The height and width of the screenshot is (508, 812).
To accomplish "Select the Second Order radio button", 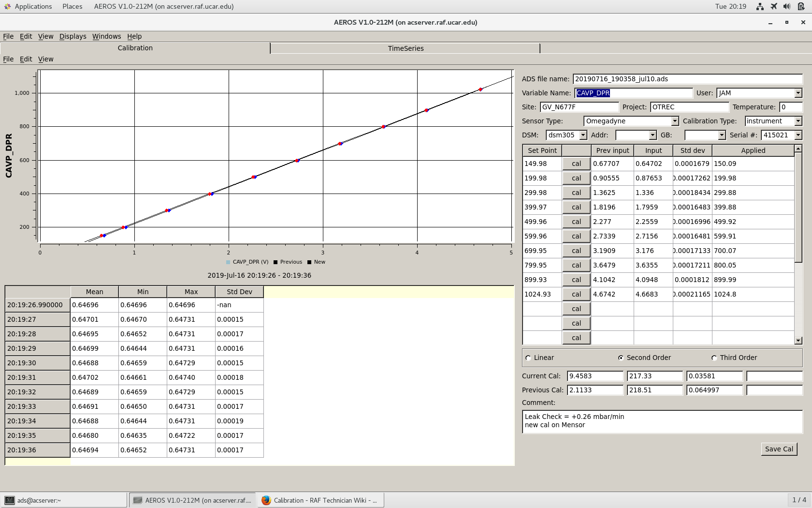I will [621, 358].
